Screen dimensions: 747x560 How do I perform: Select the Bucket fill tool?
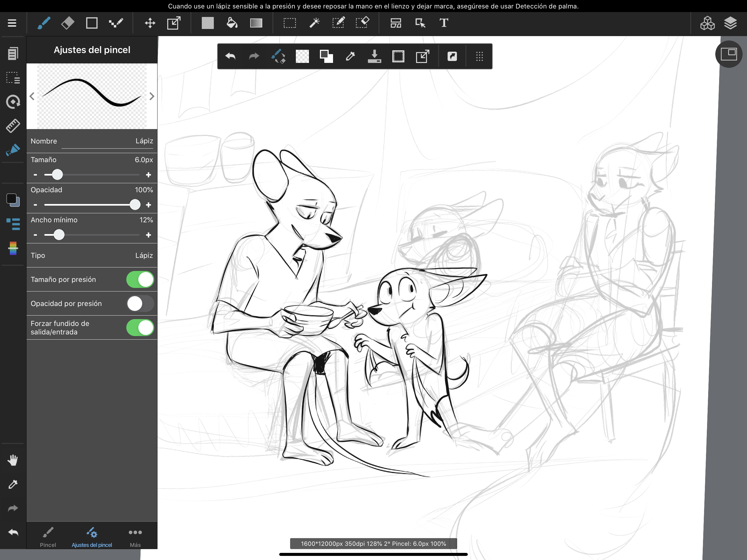pyautogui.click(x=232, y=23)
